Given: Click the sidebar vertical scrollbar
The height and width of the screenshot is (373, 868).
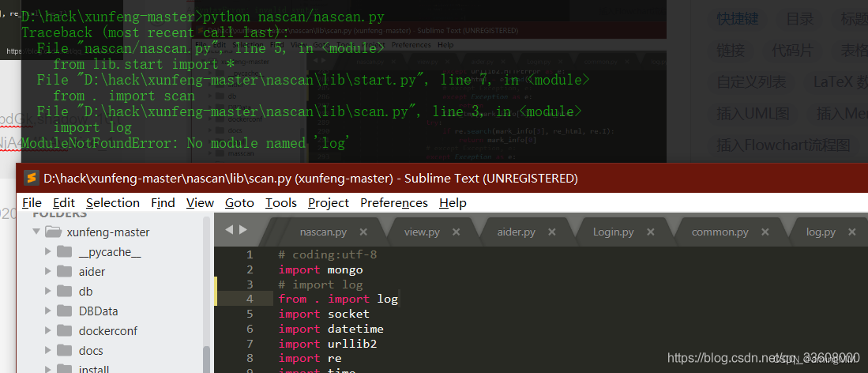Looking at the screenshot, I should 206,359.
